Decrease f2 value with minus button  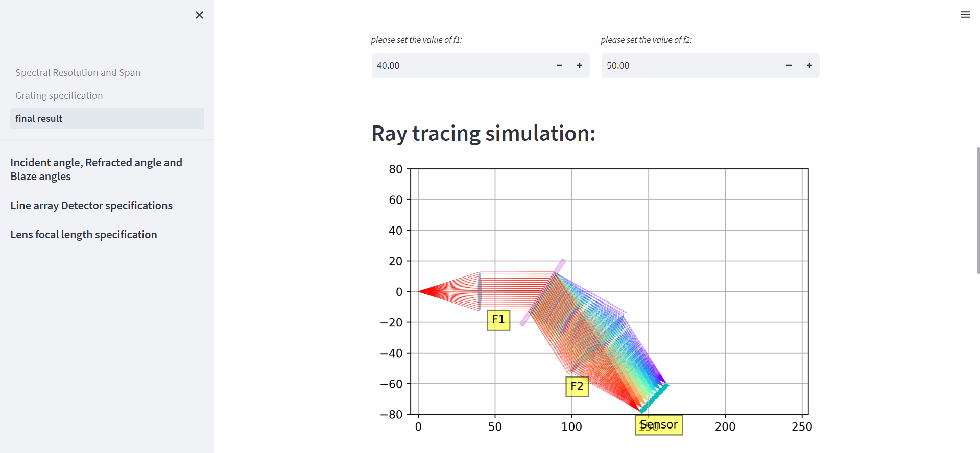(789, 65)
